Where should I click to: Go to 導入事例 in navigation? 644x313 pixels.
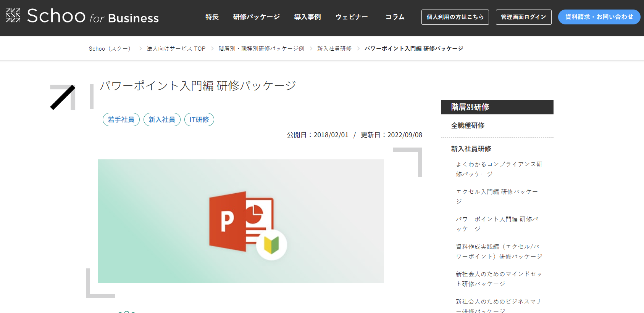click(x=307, y=17)
